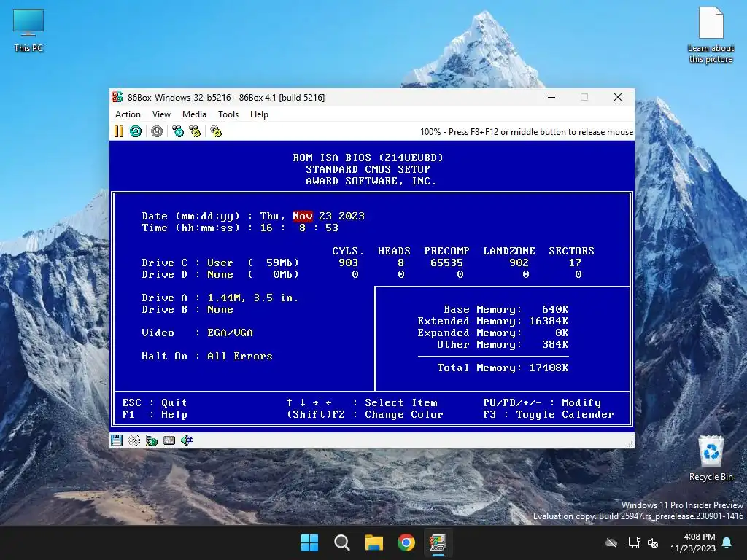Open the Tools menu

point(228,114)
